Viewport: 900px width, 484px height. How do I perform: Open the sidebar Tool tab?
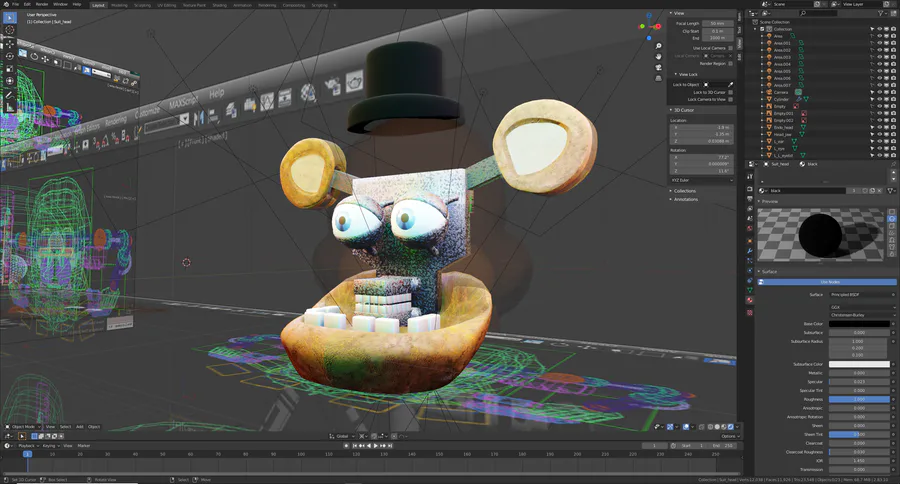click(x=740, y=29)
